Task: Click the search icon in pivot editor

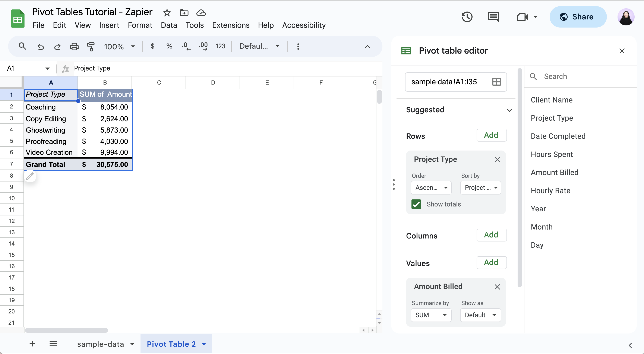Action: [534, 76]
